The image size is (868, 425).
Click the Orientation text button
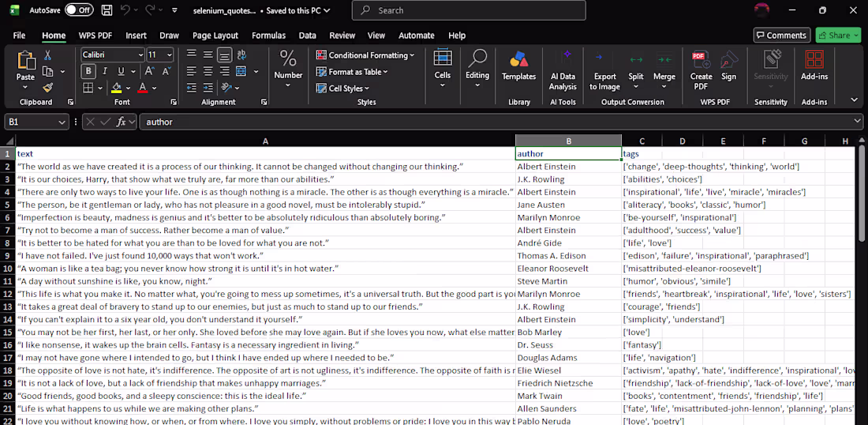[226, 88]
